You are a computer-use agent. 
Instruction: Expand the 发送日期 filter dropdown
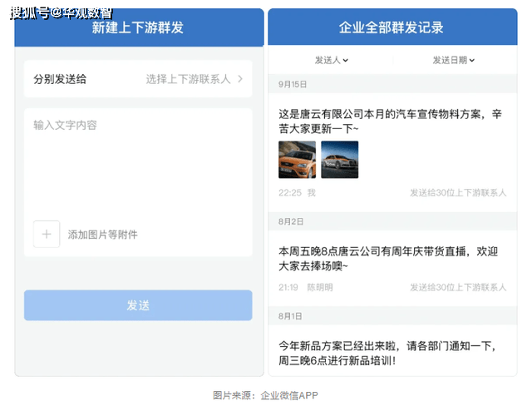454,60
